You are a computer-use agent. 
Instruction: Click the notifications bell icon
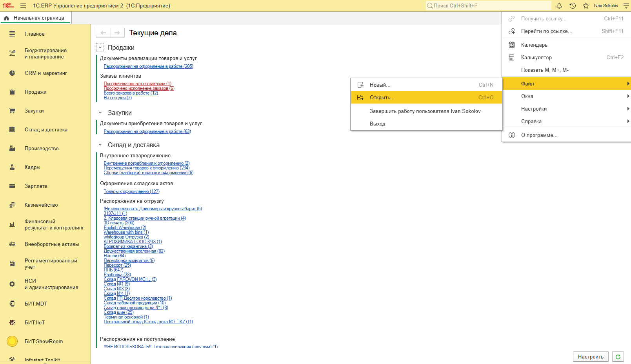click(x=559, y=6)
